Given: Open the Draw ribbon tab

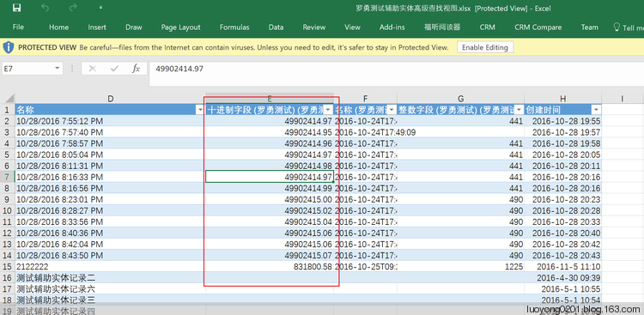Looking at the screenshot, I should tap(133, 27).
